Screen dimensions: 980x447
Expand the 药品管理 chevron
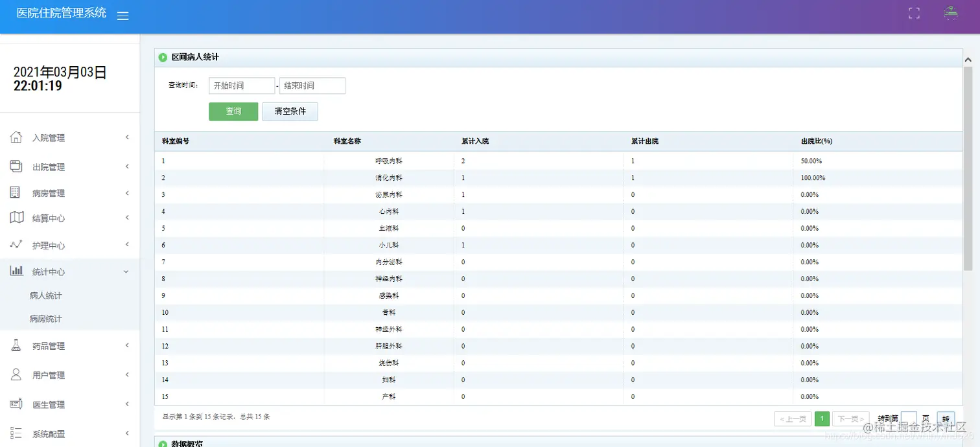127,345
